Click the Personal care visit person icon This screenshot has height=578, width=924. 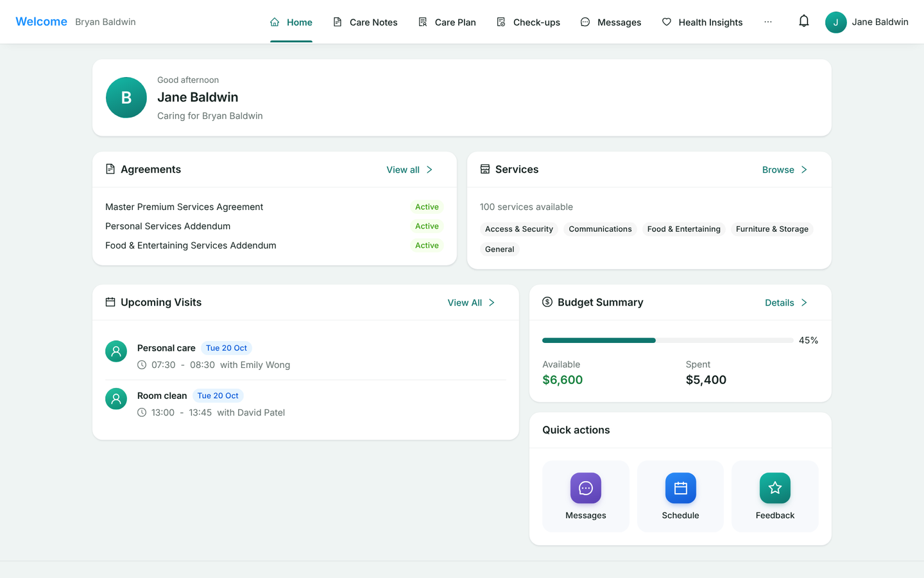tap(116, 351)
